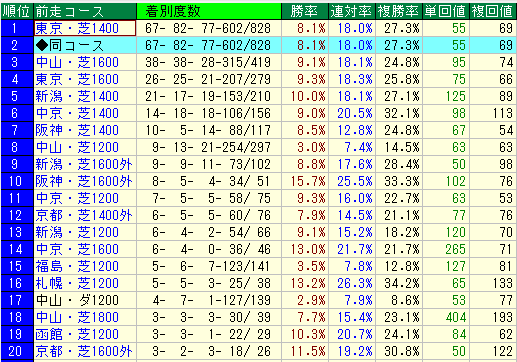This screenshot has width=517, height=362.
Task: Select record 4- 7- 1-127/139
Action: click(211, 300)
